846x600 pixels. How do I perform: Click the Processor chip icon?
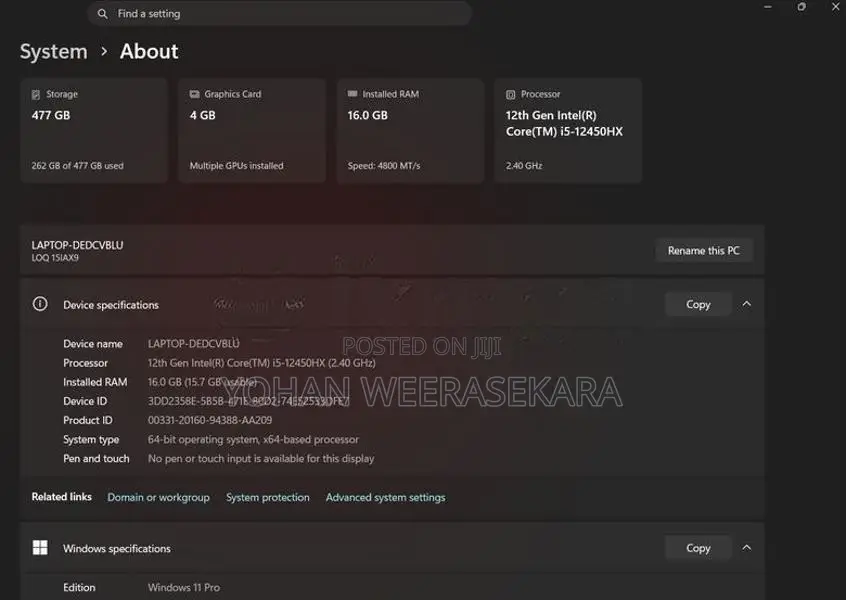pyautogui.click(x=510, y=95)
